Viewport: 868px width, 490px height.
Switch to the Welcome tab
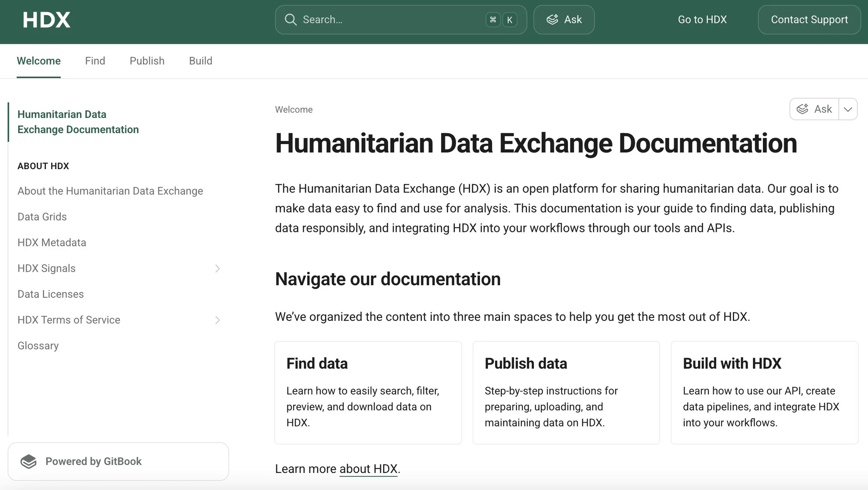(39, 61)
